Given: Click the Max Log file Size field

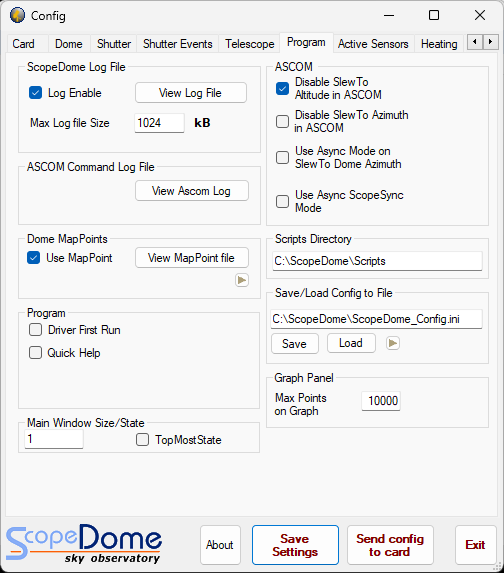Looking at the screenshot, I should 159,123.
